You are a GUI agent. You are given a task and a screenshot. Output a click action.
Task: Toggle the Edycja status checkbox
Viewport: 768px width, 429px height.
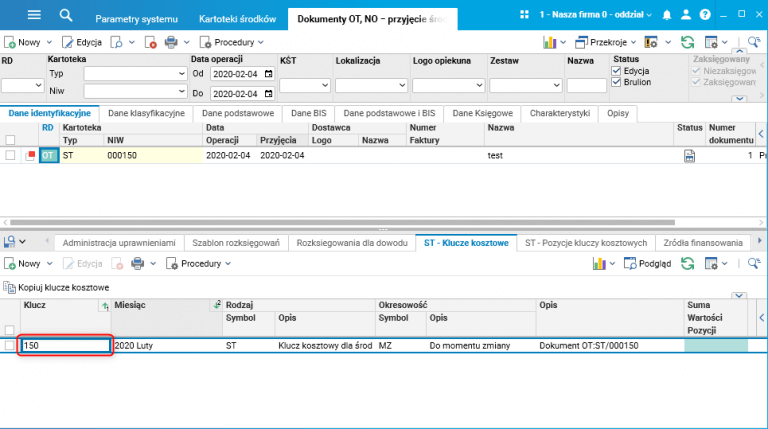tap(616, 71)
